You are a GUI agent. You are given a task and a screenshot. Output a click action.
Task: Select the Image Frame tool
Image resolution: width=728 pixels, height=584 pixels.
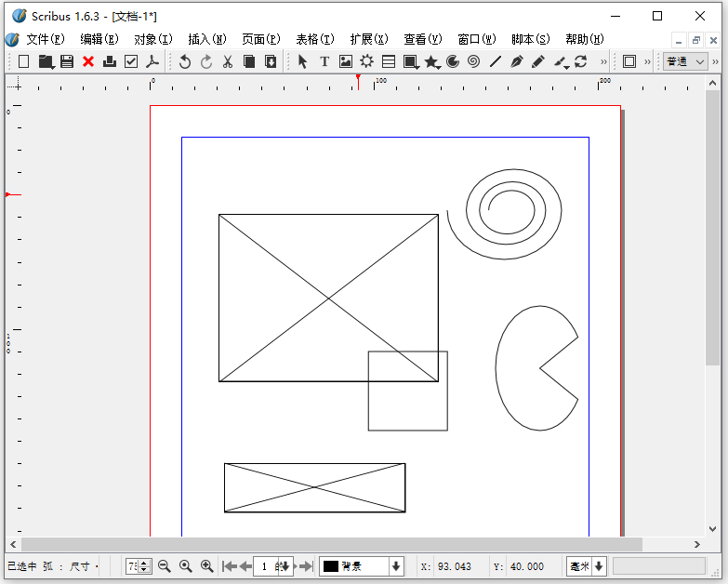coord(346,61)
